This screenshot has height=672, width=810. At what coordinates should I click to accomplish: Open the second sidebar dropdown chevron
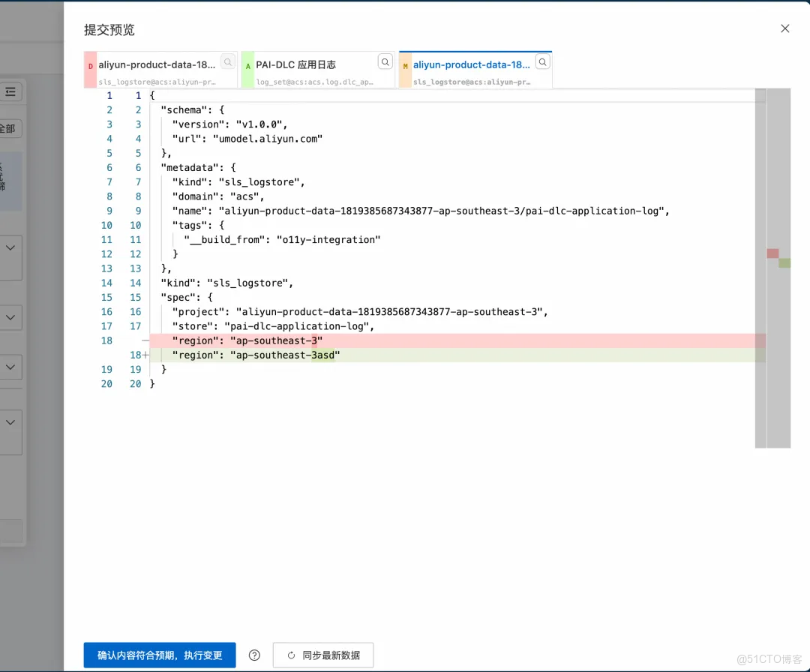click(x=10, y=317)
